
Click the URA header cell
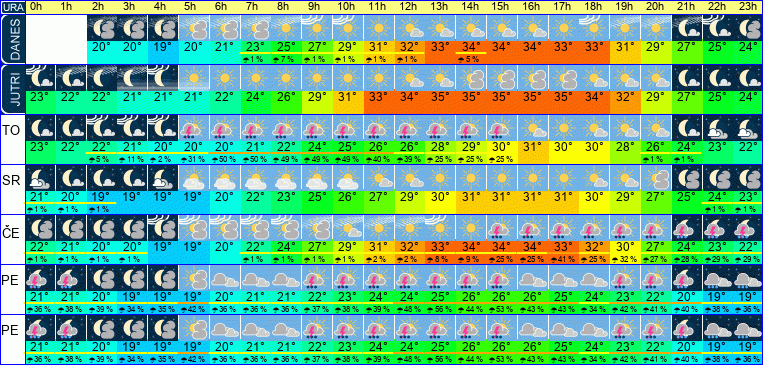pos(12,7)
